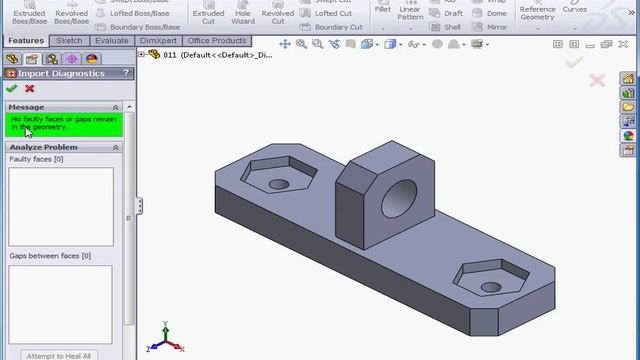
Task: Click the Zoom to Fit icon
Action: pos(301,44)
